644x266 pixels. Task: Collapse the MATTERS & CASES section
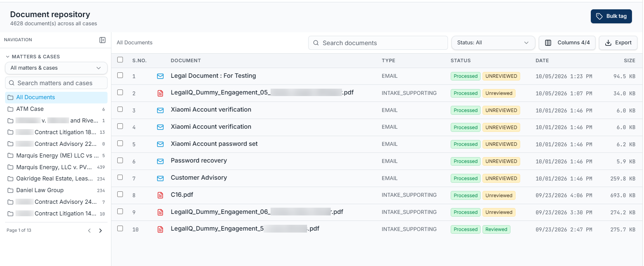click(x=33, y=57)
